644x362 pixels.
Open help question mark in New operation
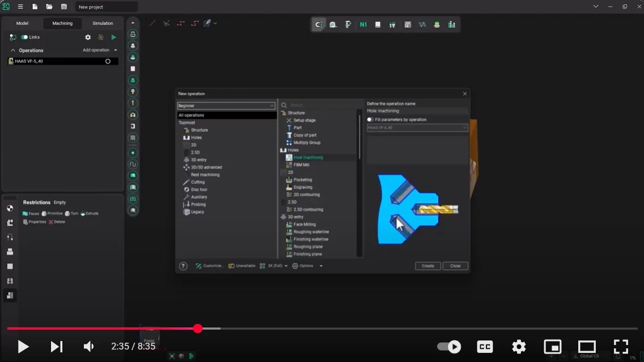click(x=183, y=266)
